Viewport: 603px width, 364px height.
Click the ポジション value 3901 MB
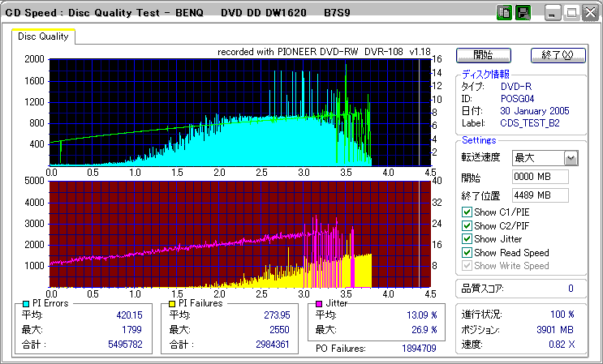tap(555, 330)
